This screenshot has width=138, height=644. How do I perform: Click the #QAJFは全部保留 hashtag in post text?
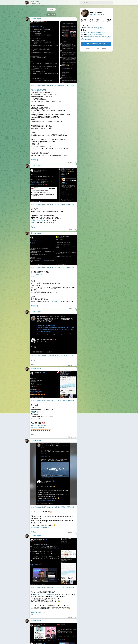[x=37, y=90]
